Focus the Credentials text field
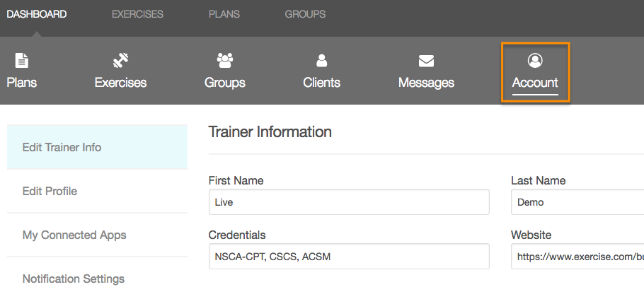Screen dimensions: 644x287 (x=349, y=257)
